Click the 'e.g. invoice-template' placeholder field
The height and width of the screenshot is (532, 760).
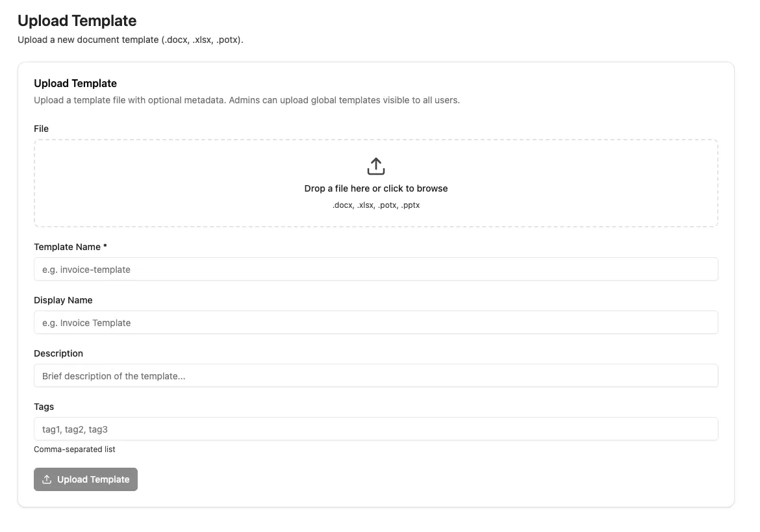(375, 269)
